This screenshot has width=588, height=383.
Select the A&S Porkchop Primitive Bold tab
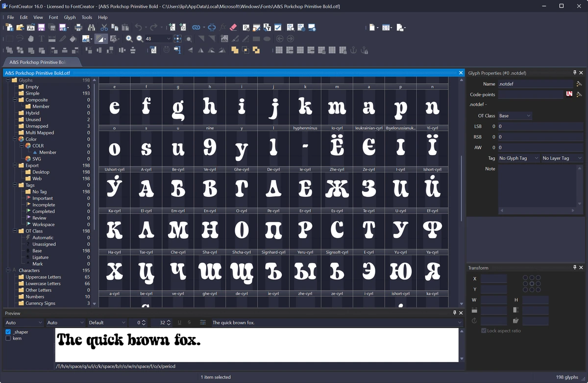pos(41,62)
